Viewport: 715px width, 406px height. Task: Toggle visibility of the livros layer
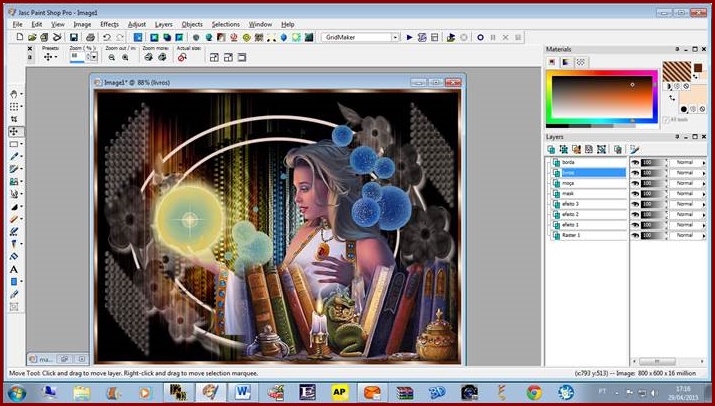pyautogui.click(x=635, y=173)
